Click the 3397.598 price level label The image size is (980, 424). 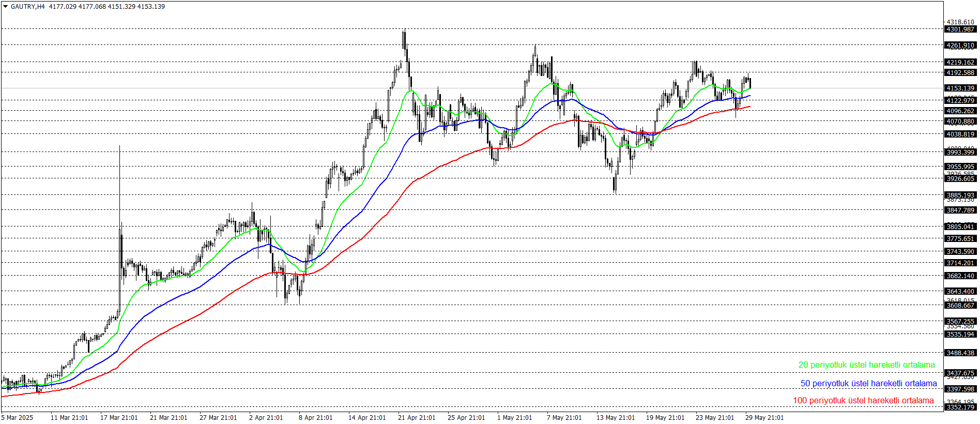pos(960,389)
